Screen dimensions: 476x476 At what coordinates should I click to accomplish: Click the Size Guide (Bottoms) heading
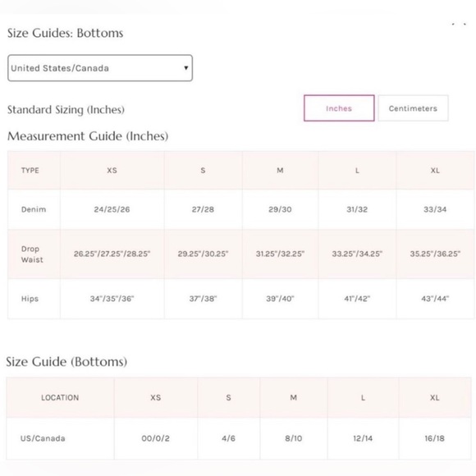click(66, 362)
